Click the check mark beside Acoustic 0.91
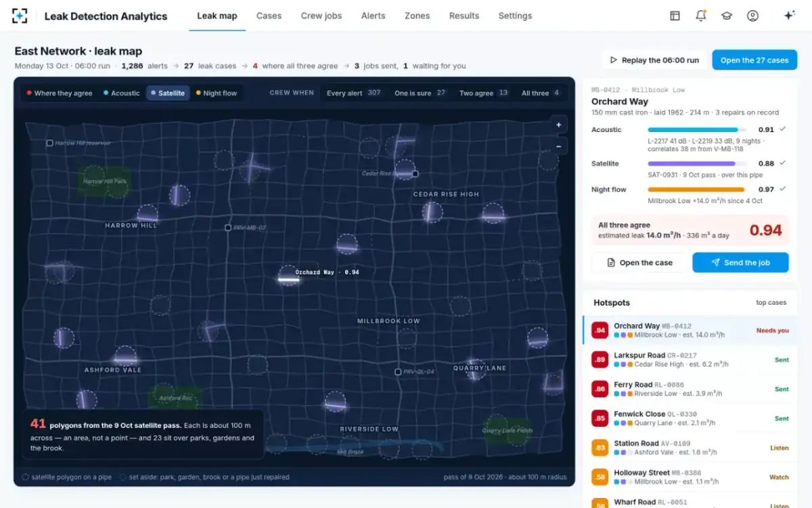This screenshot has width=812, height=508. tap(782, 129)
